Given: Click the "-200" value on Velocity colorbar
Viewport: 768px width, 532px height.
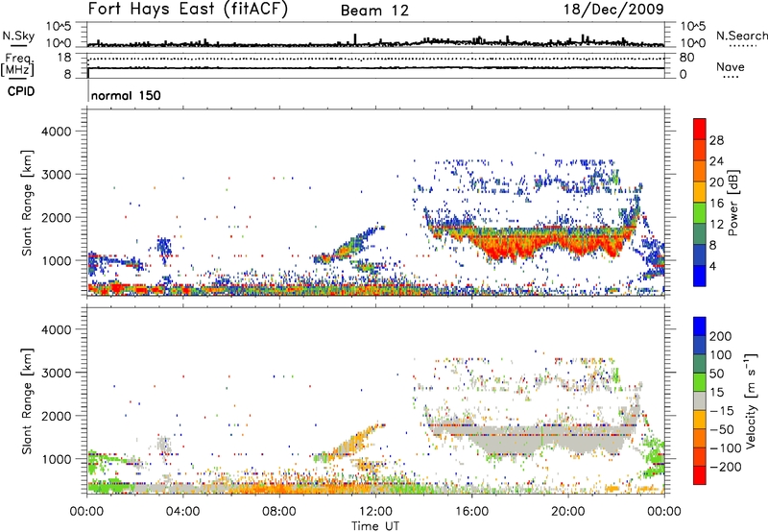Looking at the screenshot, I should click(x=724, y=467).
